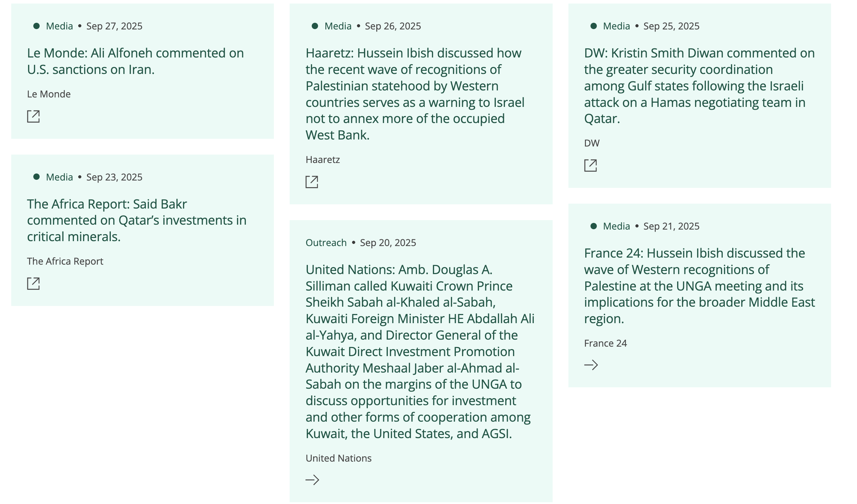The image size is (857, 504).
Task: Click Media tag on Sep 27 card
Action: click(x=59, y=26)
